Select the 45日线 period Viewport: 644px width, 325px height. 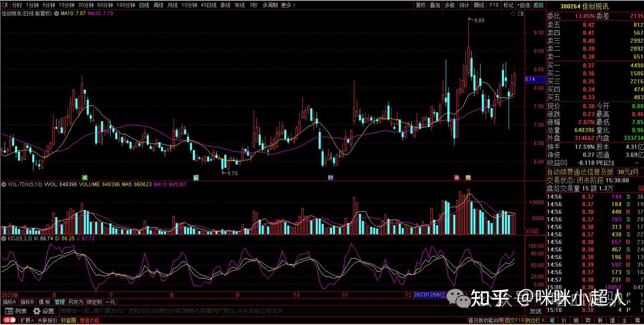point(209,5)
